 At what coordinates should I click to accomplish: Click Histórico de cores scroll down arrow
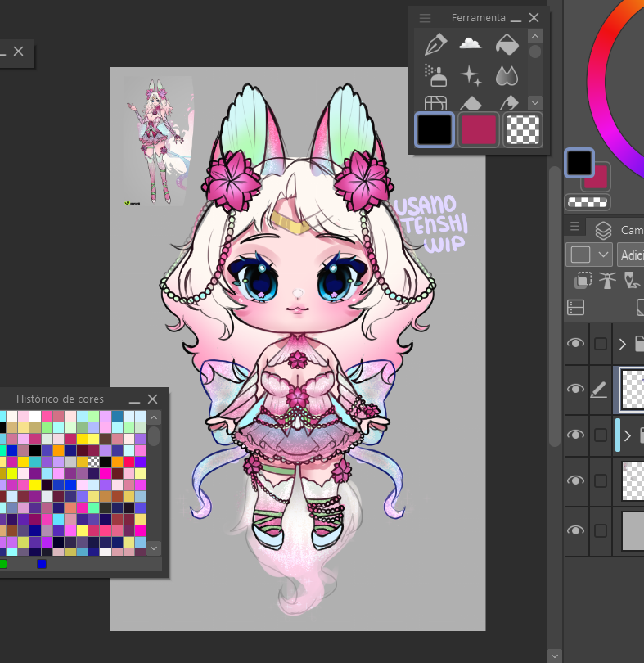(x=154, y=548)
